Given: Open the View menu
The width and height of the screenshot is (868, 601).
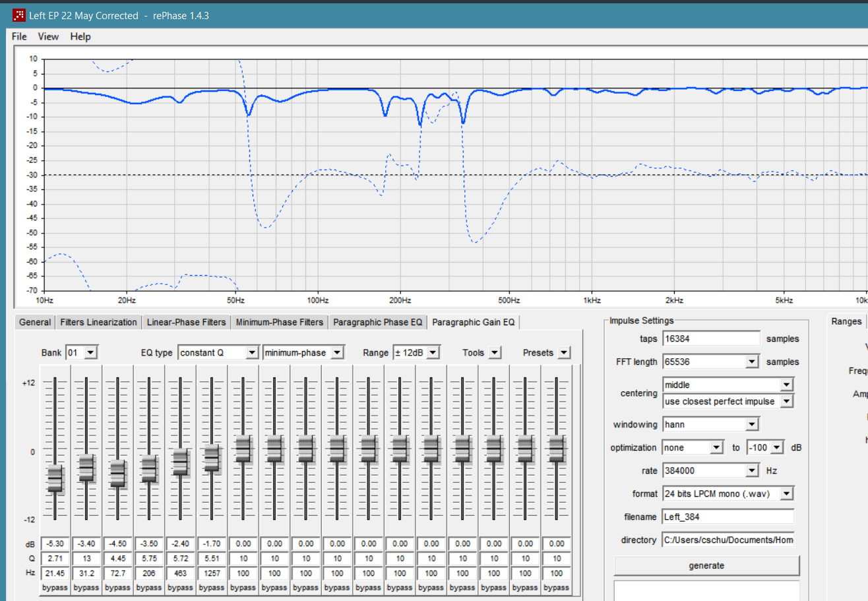Looking at the screenshot, I should 48,37.
